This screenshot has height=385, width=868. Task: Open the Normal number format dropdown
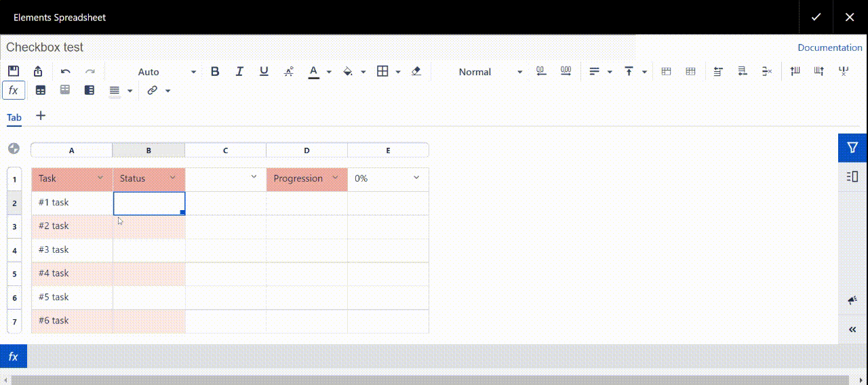click(x=490, y=72)
